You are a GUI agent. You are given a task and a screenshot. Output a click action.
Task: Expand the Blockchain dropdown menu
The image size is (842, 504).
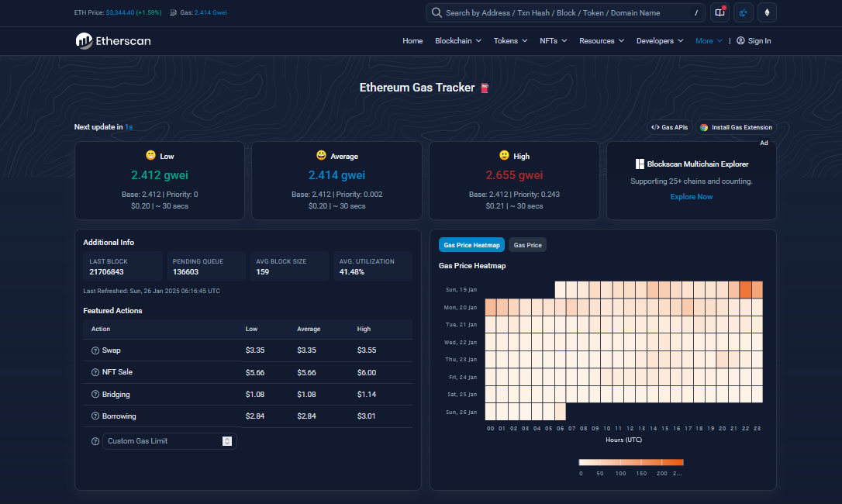(458, 41)
